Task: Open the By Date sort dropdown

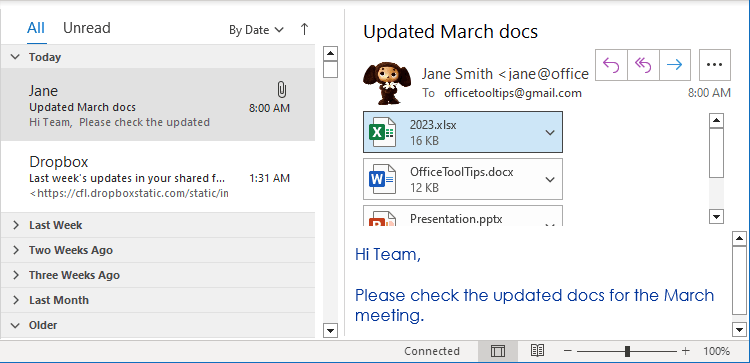Action: [x=256, y=30]
